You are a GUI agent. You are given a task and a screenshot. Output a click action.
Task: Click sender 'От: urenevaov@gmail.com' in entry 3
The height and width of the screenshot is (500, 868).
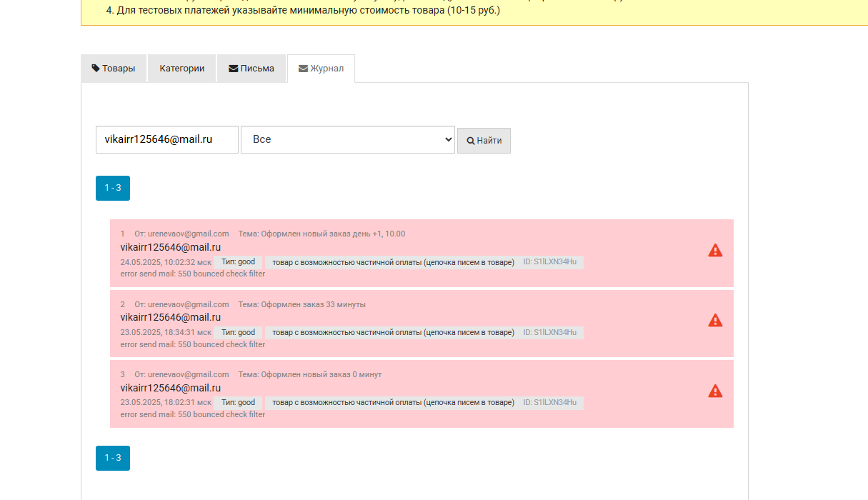[x=181, y=374]
